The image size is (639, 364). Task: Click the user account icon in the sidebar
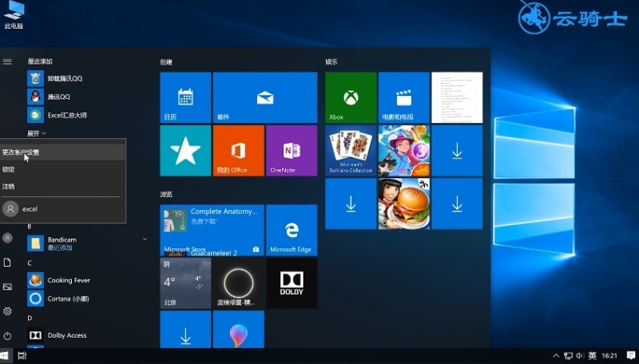(7, 238)
